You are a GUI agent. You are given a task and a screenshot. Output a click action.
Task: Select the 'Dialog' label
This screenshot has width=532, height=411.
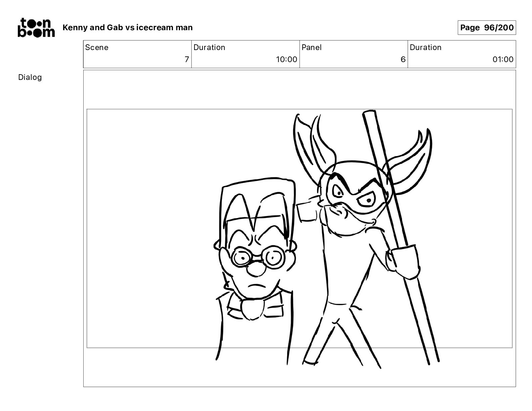point(30,77)
